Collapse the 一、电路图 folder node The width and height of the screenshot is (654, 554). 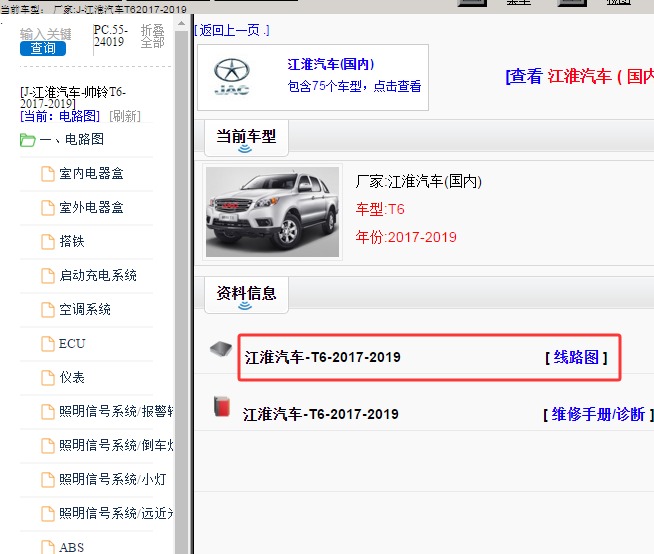tap(72, 139)
